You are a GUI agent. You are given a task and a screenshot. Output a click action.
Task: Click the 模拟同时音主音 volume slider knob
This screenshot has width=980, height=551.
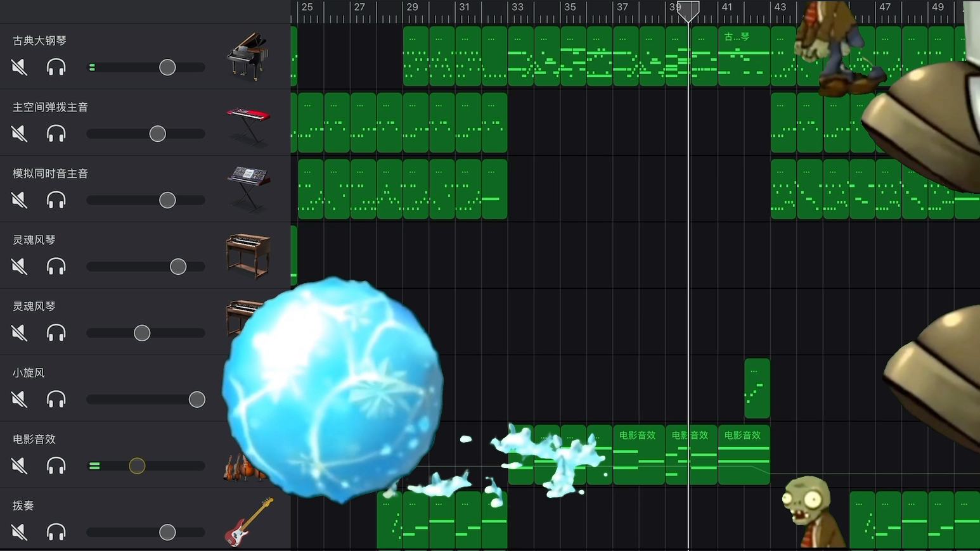(x=167, y=200)
